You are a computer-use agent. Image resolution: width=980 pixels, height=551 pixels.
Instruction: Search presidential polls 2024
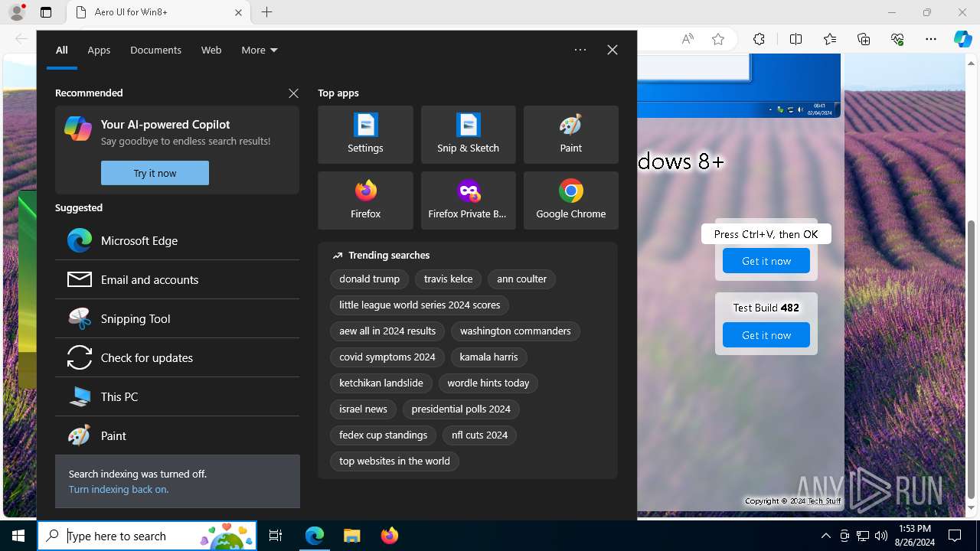(x=461, y=409)
